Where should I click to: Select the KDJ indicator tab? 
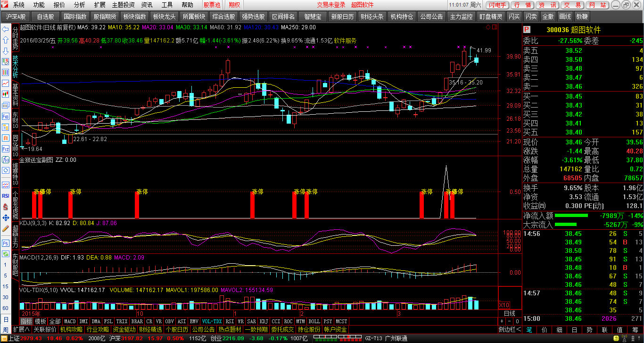pos(264,322)
